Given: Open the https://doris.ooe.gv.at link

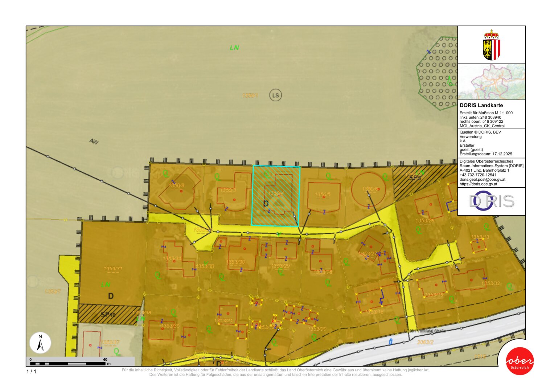Looking at the screenshot, I should pos(478,184).
